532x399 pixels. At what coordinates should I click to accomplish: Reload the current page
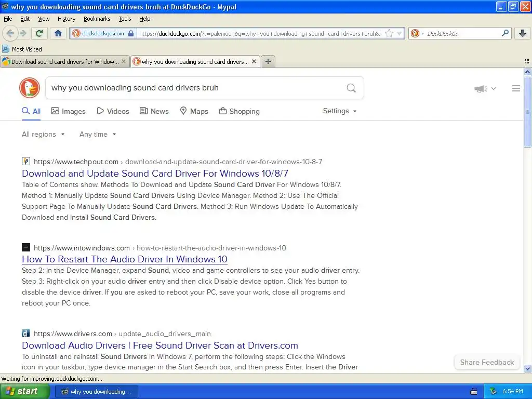pyautogui.click(x=39, y=33)
